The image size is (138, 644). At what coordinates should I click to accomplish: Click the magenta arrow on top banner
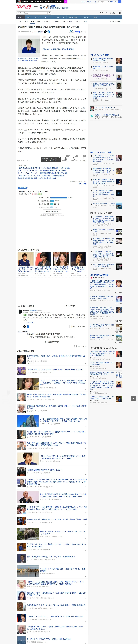66,2
